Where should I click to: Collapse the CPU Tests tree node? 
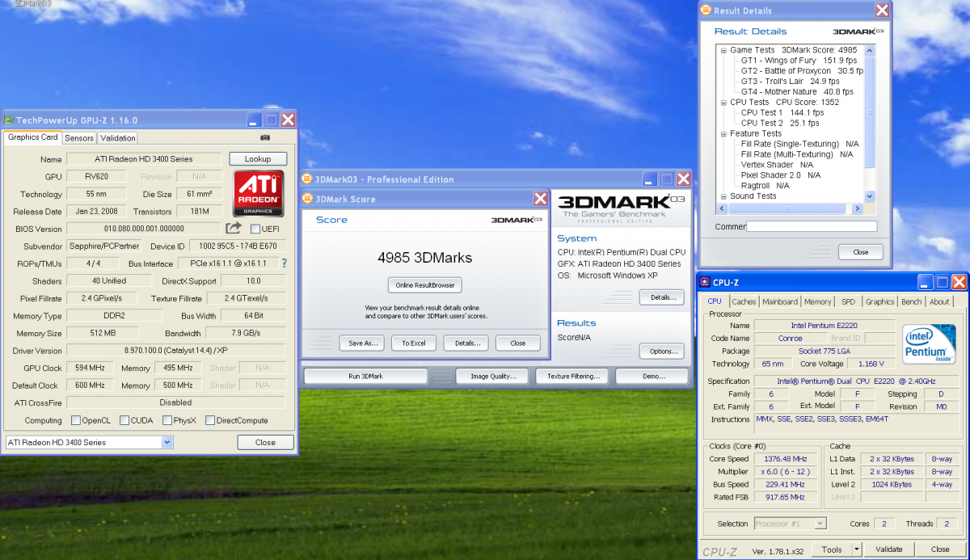click(x=723, y=103)
